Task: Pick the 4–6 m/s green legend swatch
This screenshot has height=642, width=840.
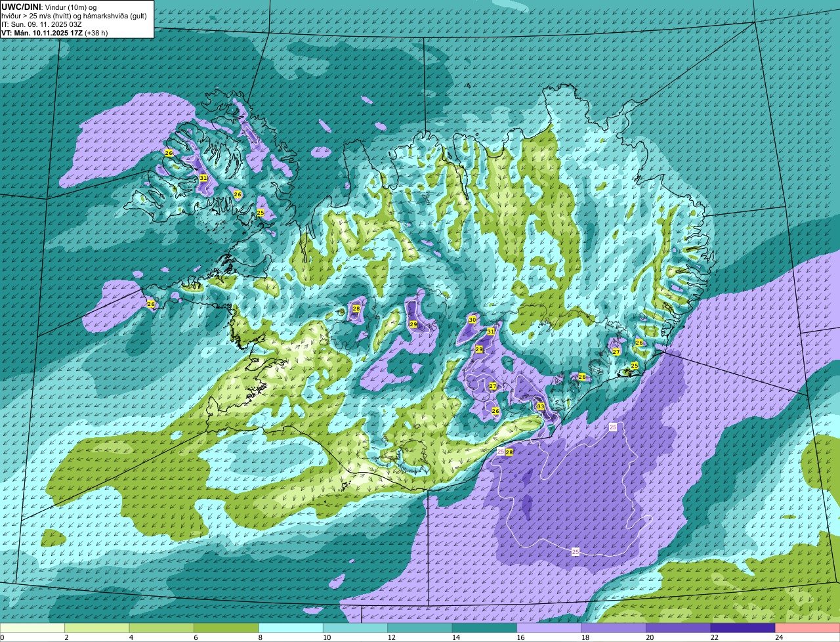Action: pyautogui.click(x=162, y=628)
